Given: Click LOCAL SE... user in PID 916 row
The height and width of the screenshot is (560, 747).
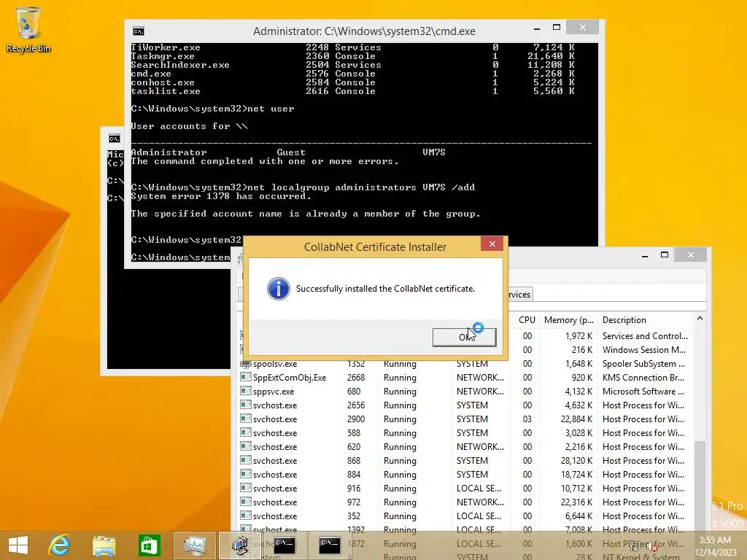Looking at the screenshot, I should pos(479,489).
